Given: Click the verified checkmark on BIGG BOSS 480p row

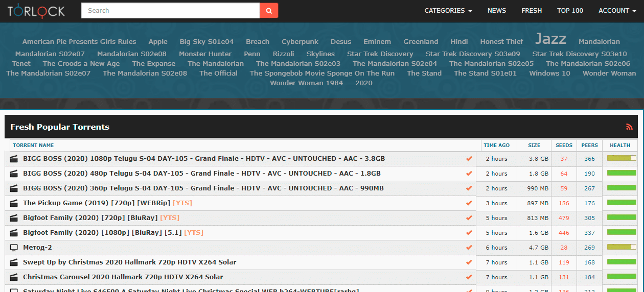Looking at the screenshot, I should pos(469,174).
